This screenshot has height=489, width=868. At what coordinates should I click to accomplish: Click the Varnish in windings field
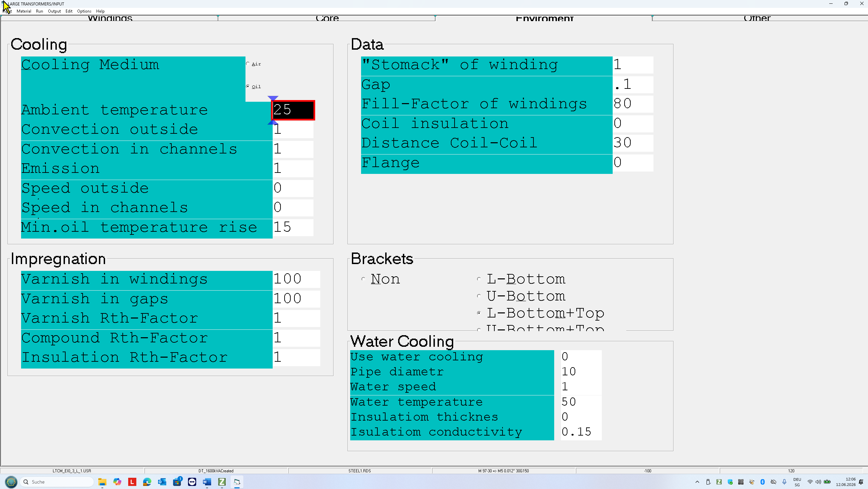pyautogui.click(x=296, y=279)
